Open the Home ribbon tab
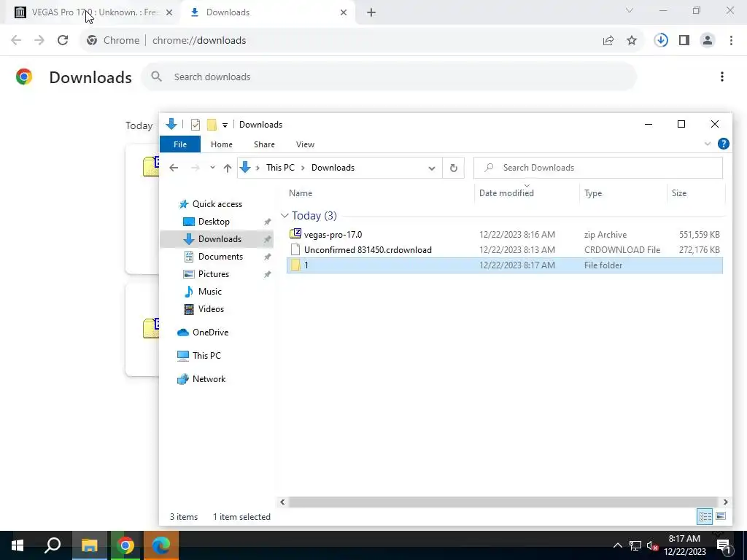This screenshot has height=560, width=747. 222,144
